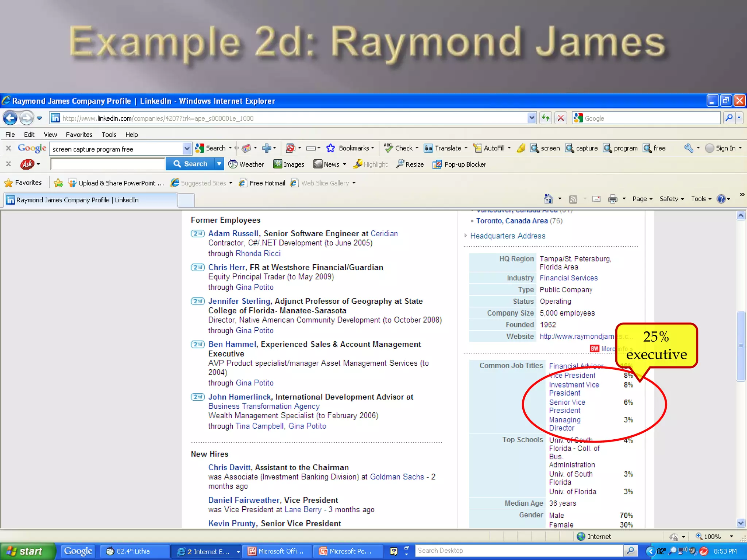The height and width of the screenshot is (560, 747).
Task: Click the Read Mail envelope icon
Action: [x=596, y=199]
